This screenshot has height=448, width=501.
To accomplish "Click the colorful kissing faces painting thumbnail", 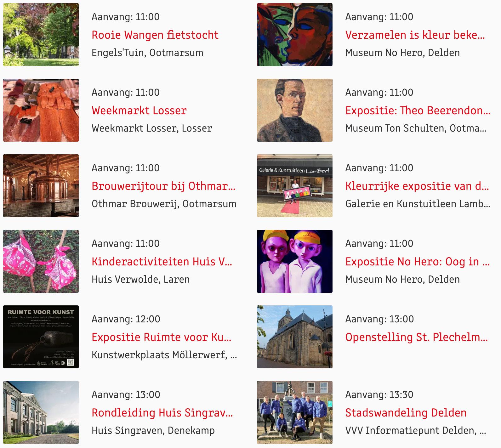I will 295,35.
